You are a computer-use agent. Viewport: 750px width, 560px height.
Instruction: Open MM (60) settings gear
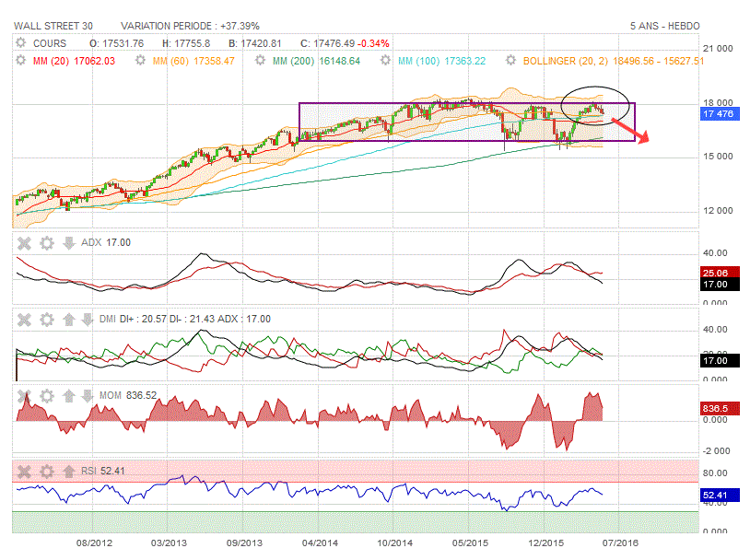click(140, 61)
